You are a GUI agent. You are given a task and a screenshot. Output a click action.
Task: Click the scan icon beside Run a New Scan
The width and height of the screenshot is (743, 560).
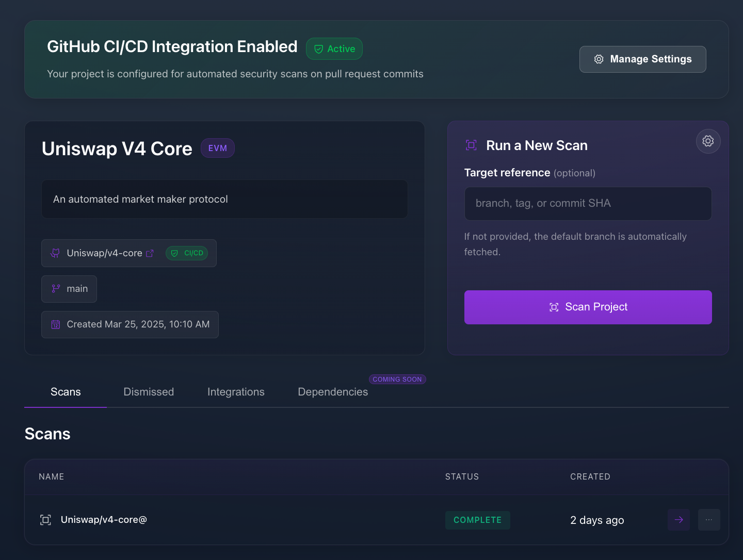click(x=471, y=145)
